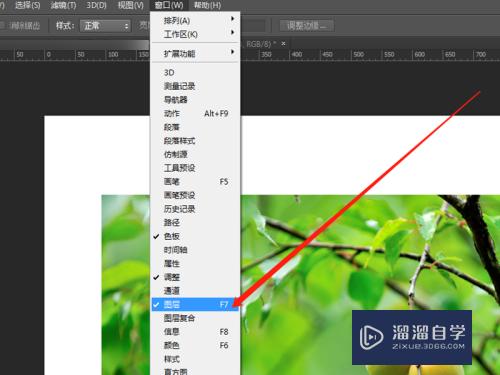Open the 滤镜(T) menu

(63, 5)
